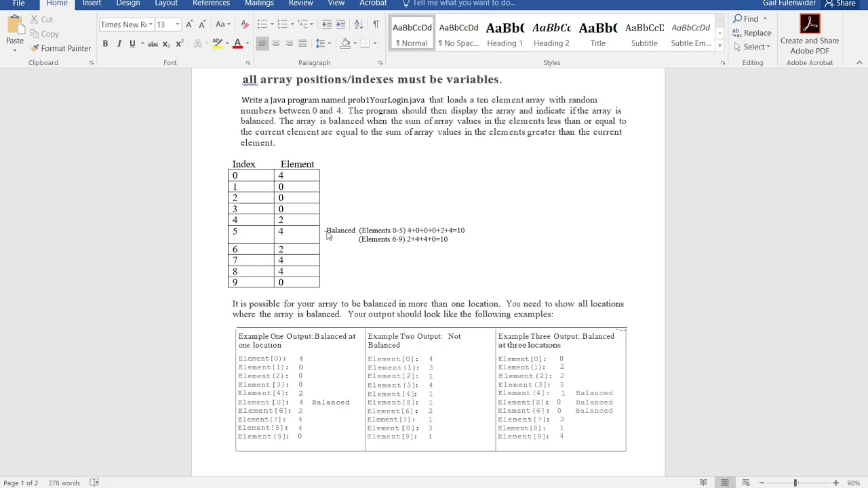Click Page 1 of 2 indicator
Screen dimensions: 868x488
coord(21,483)
